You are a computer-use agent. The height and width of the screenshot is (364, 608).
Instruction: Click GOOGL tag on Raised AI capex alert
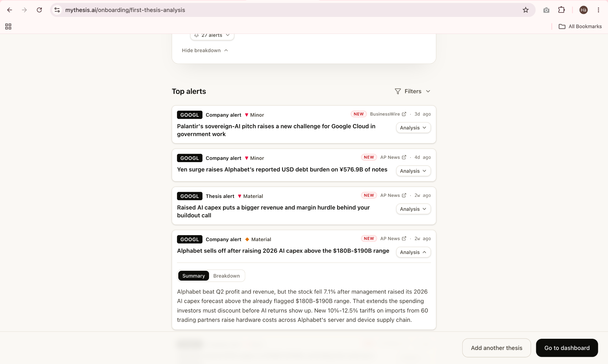190,196
